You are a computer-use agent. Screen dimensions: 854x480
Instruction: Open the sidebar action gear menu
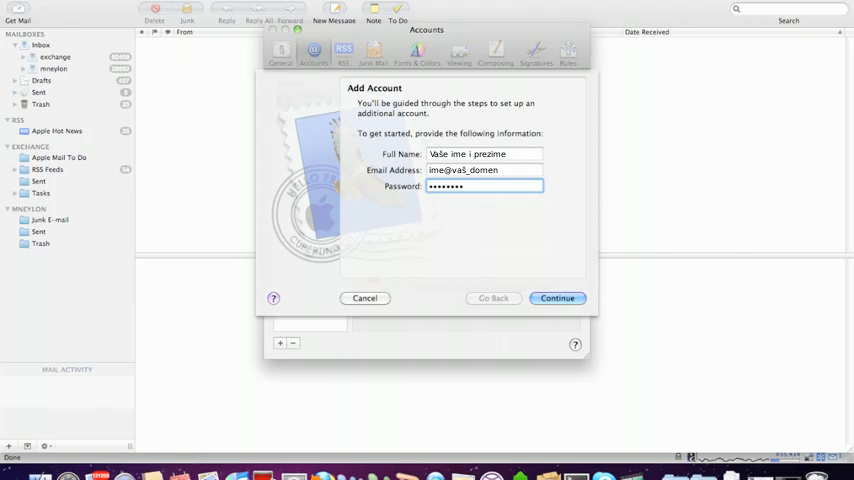click(x=46, y=446)
